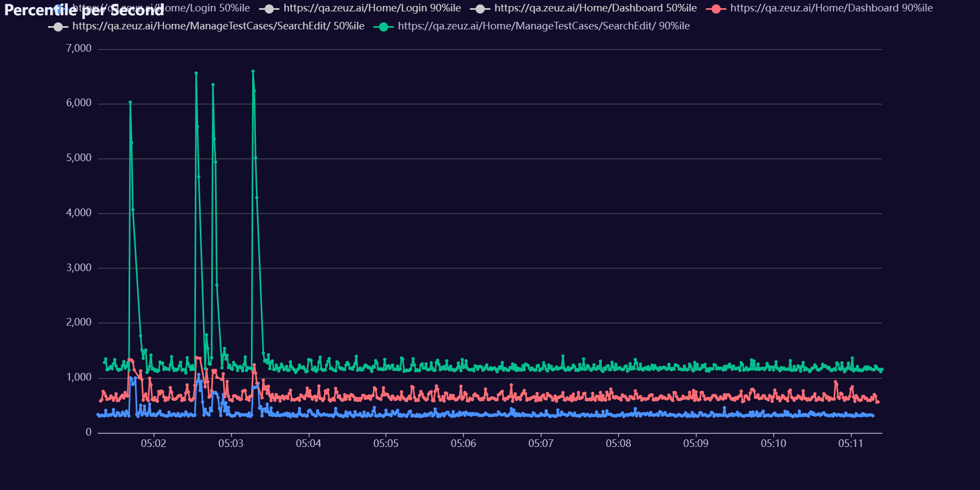Image resolution: width=980 pixels, height=490 pixels.
Task: Toggle the SearchEdit/ 50%ile legend series
Action: pos(206,26)
